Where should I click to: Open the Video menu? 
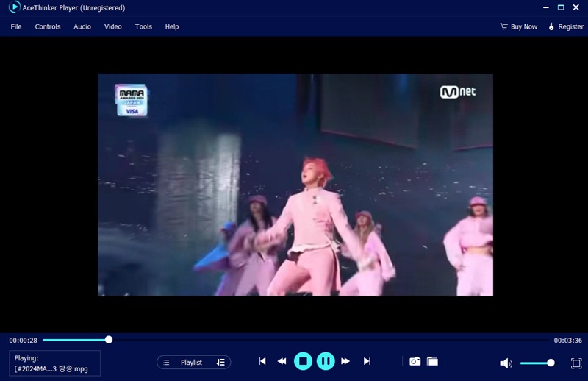113,26
